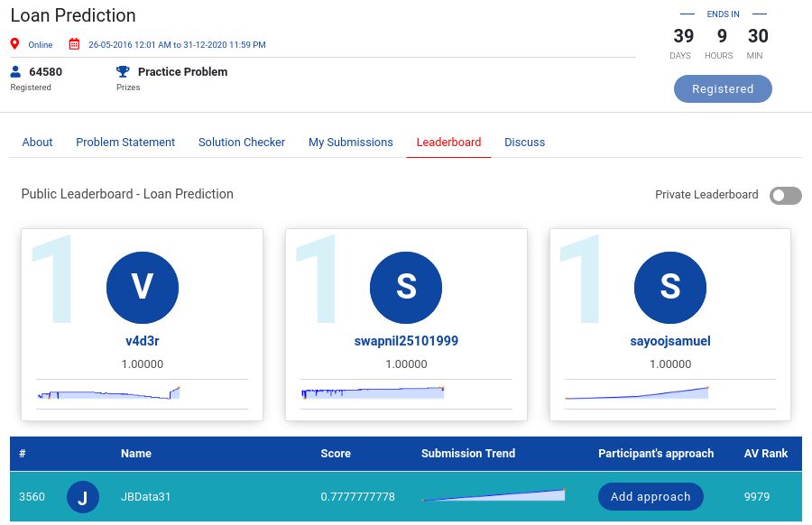Screen dimensions: 812x525
Task: Click the calendar icon beside the dates
Action: pos(74,44)
